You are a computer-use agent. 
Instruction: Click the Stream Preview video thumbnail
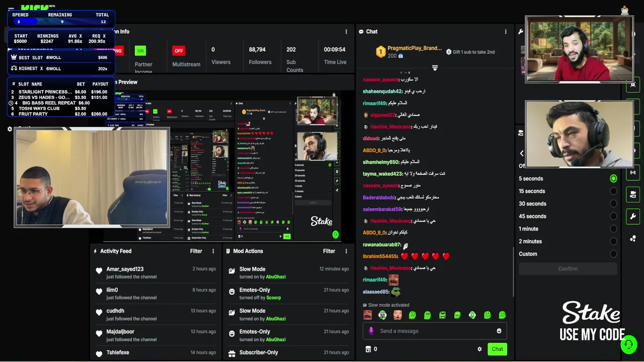222,166
